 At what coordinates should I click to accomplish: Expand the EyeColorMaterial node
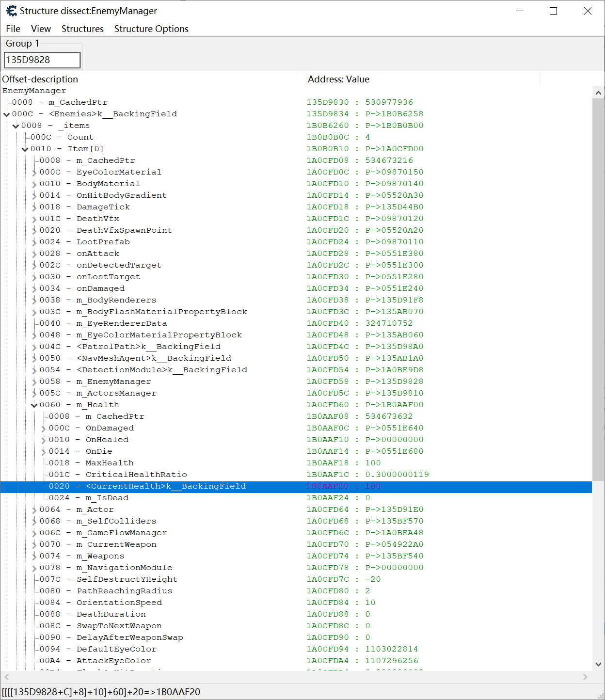click(x=34, y=173)
